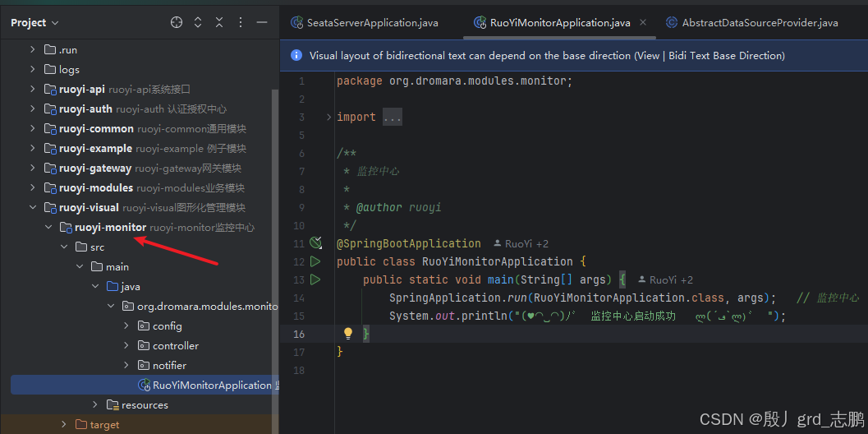
Task: Expand the logs folder
Action: coord(33,70)
